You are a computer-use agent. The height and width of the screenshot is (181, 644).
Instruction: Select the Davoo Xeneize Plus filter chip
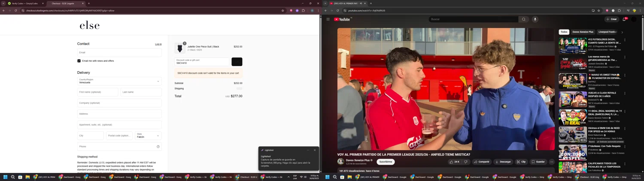click(x=583, y=32)
